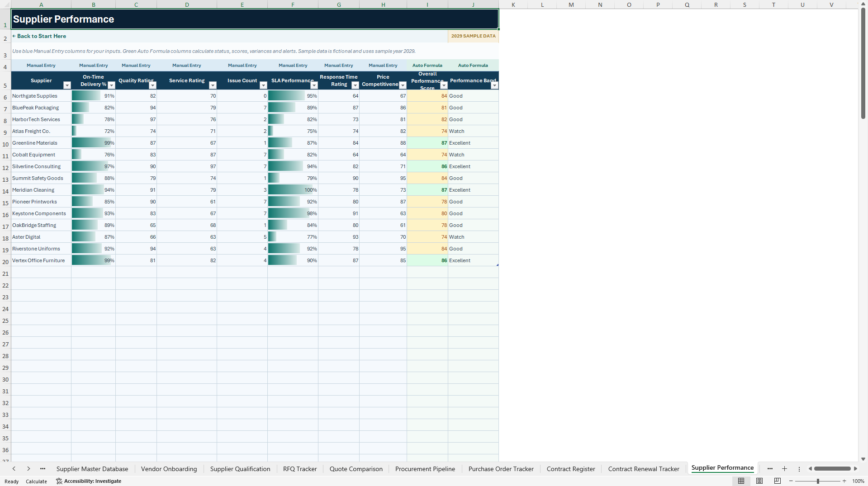Image resolution: width=868 pixels, height=486 pixels.
Task: Select Greenline Materials supplier cell
Action: [41, 143]
